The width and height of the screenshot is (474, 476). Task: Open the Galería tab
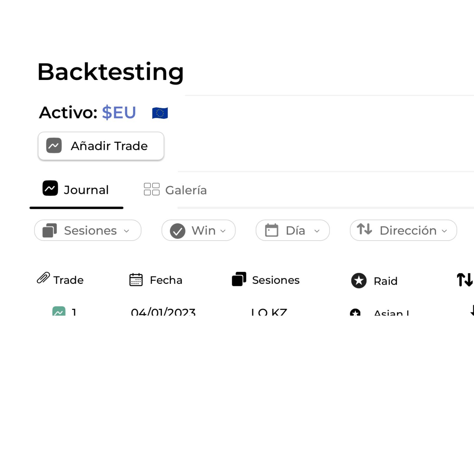tap(175, 190)
